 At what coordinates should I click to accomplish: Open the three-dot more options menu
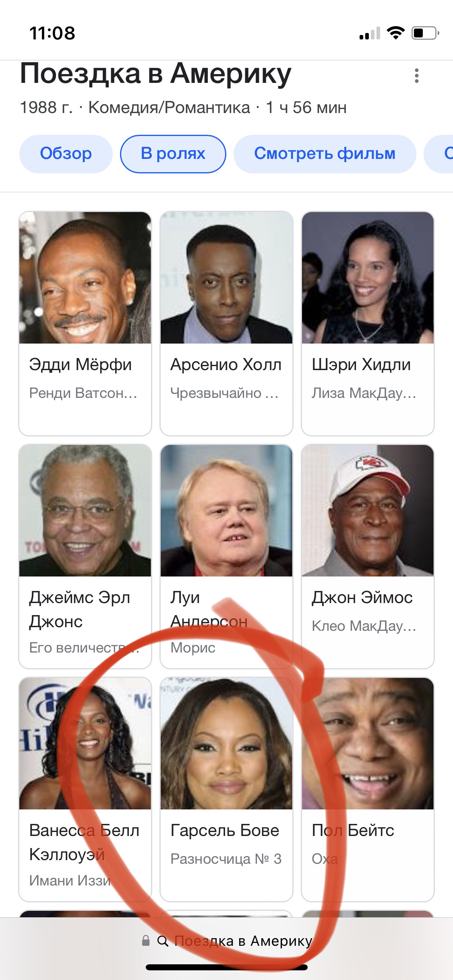(416, 76)
